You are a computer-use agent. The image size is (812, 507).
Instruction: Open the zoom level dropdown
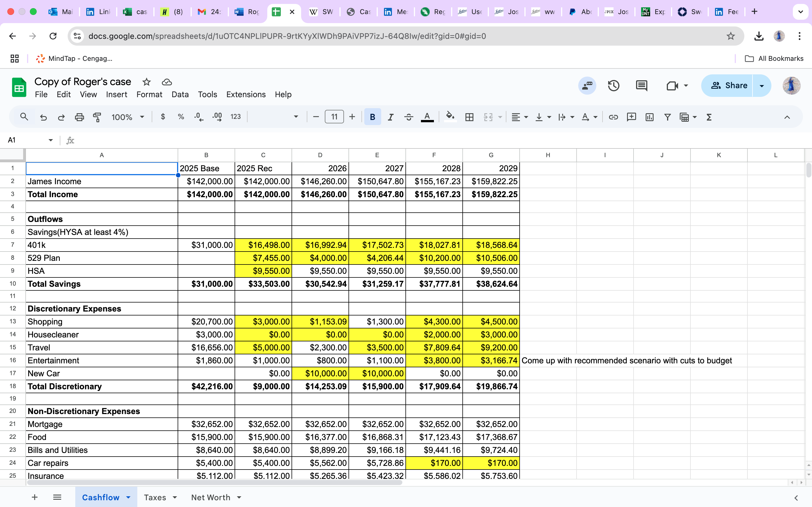click(x=128, y=117)
